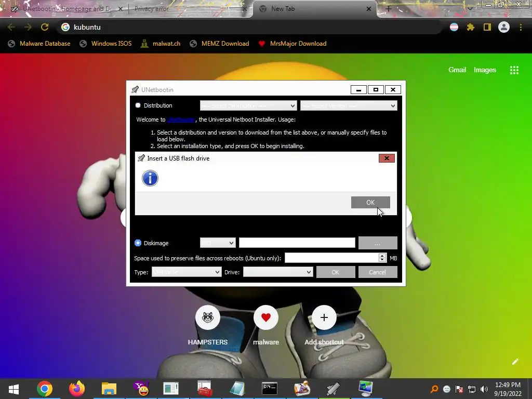Click the disk image file path field
This screenshot has height=399, width=532.
297,243
